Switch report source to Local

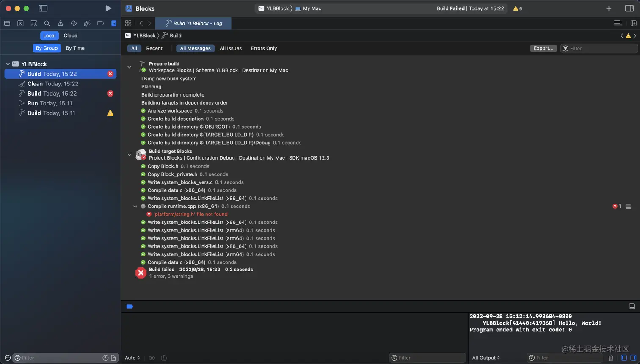click(50, 36)
